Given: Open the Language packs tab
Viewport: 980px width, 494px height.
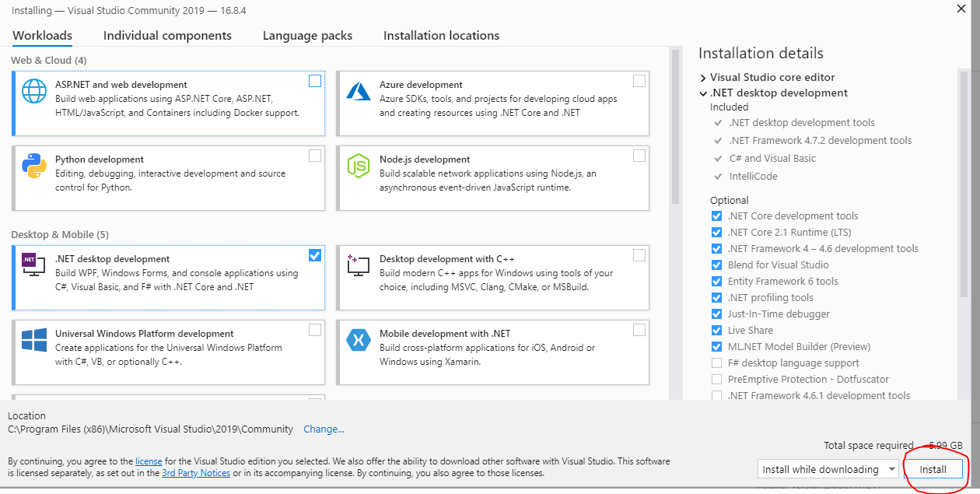Looking at the screenshot, I should coord(307,36).
